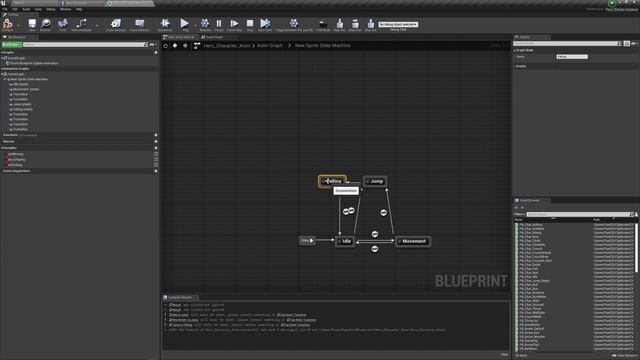Viewport: 640px width, 360px height.
Task: Collapse the Graph Node section in Details
Action: 515,50
